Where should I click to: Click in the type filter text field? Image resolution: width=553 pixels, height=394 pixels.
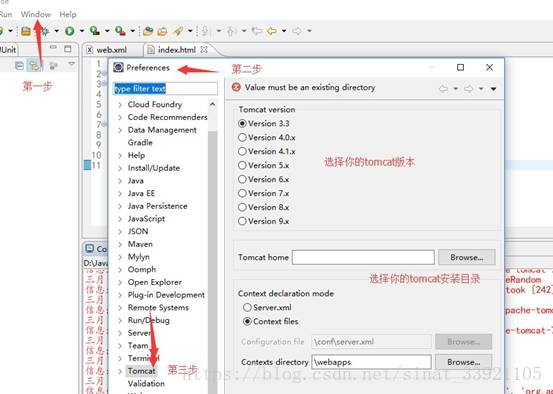coord(165,89)
